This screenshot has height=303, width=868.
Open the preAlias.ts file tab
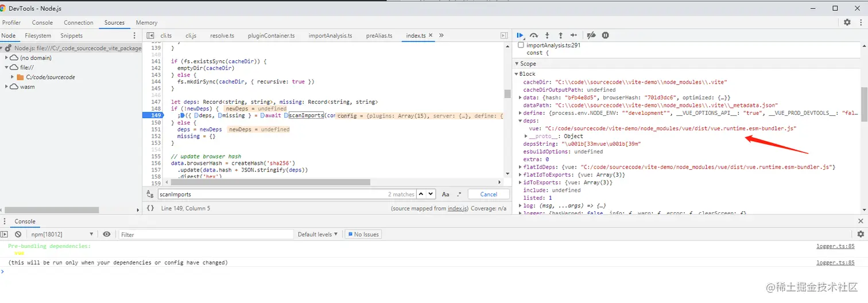coord(379,36)
